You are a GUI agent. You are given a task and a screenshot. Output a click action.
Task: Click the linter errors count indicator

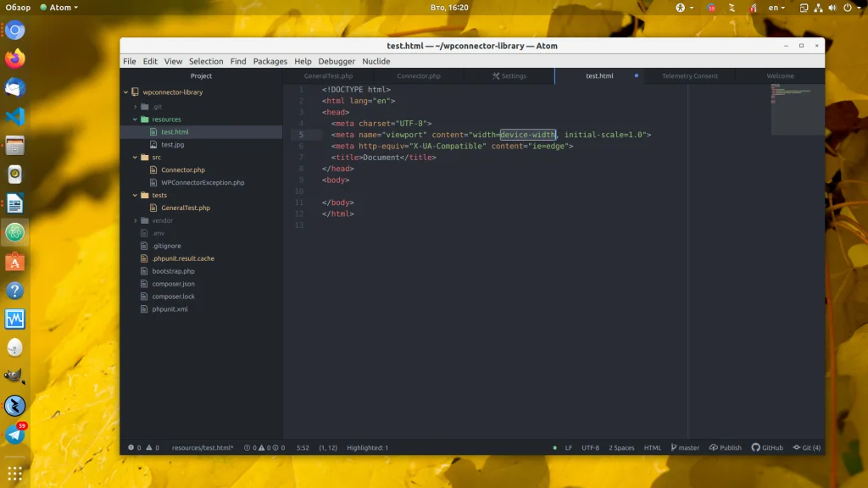pyautogui.click(x=135, y=447)
